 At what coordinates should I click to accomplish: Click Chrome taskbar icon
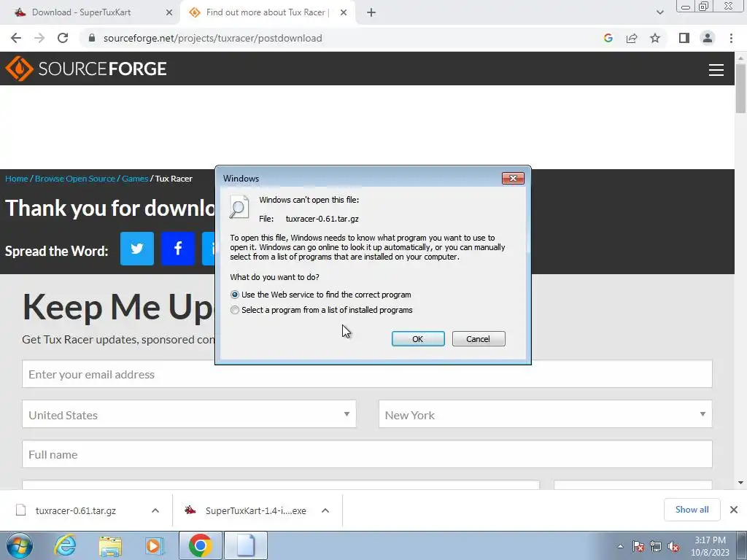[x=200, y=545]
